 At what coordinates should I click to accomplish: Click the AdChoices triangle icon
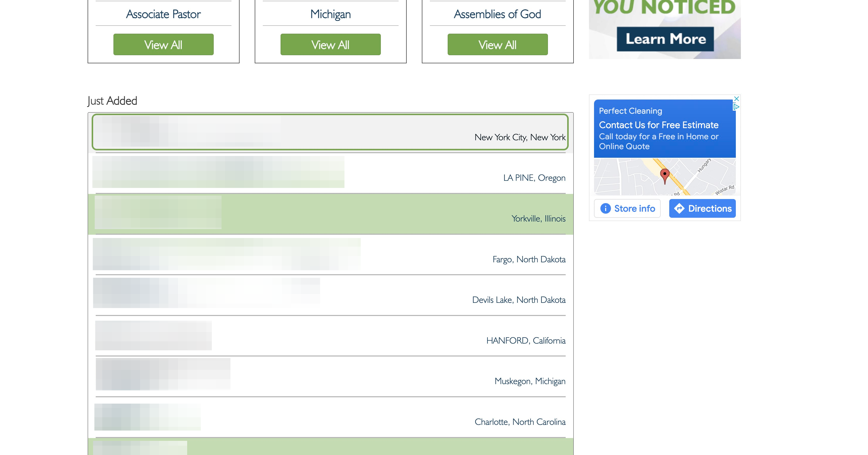click(x=736, y=107)
